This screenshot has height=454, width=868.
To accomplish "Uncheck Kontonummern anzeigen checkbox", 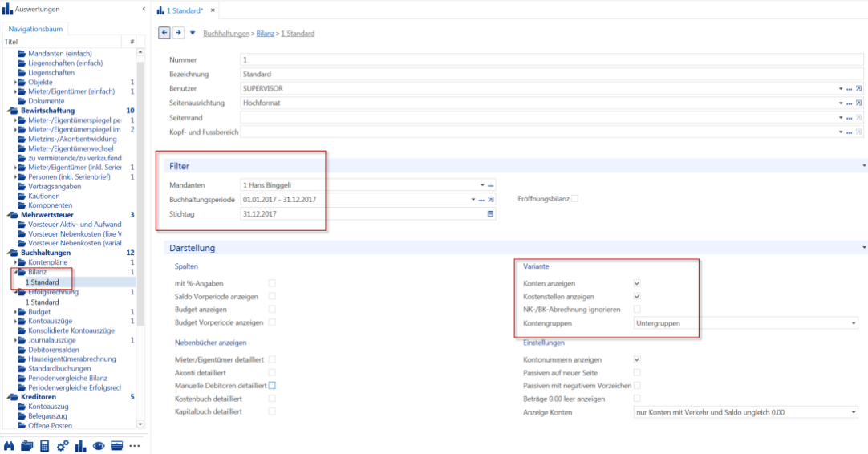I will [x=637, y=359].
